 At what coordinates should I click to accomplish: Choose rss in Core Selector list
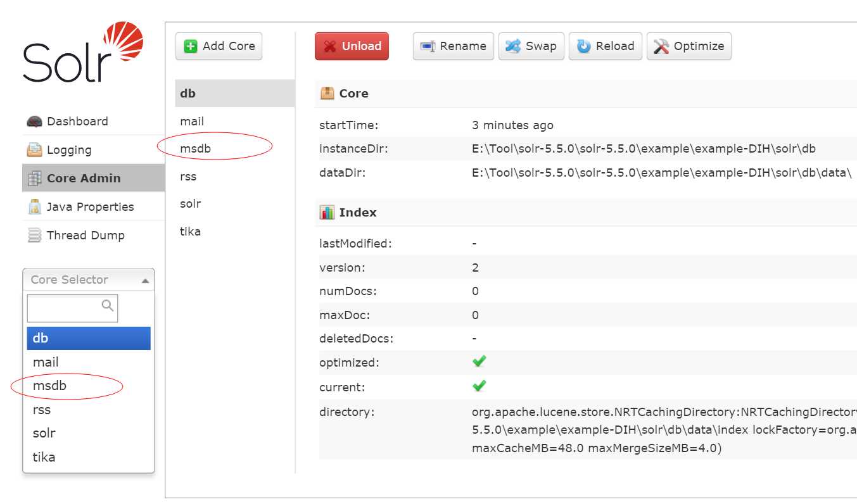pos(89,410)
